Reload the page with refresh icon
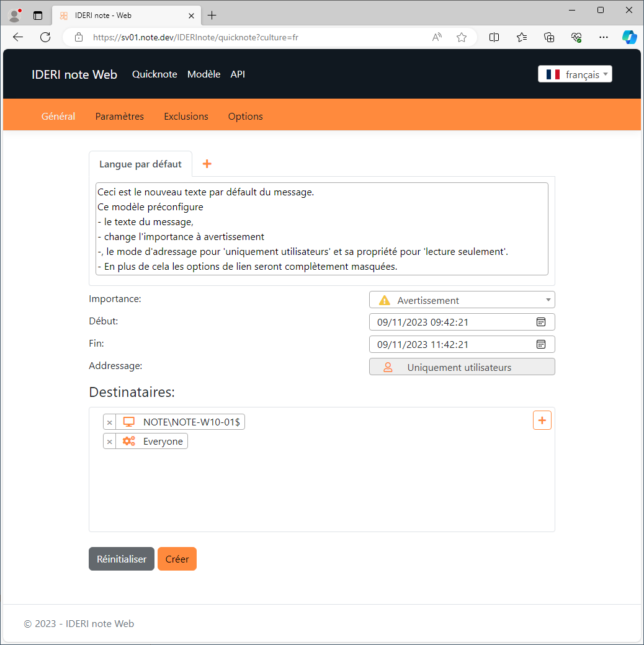Image resolution: width=644 pixels, height=645 pixels. (45, 37)
